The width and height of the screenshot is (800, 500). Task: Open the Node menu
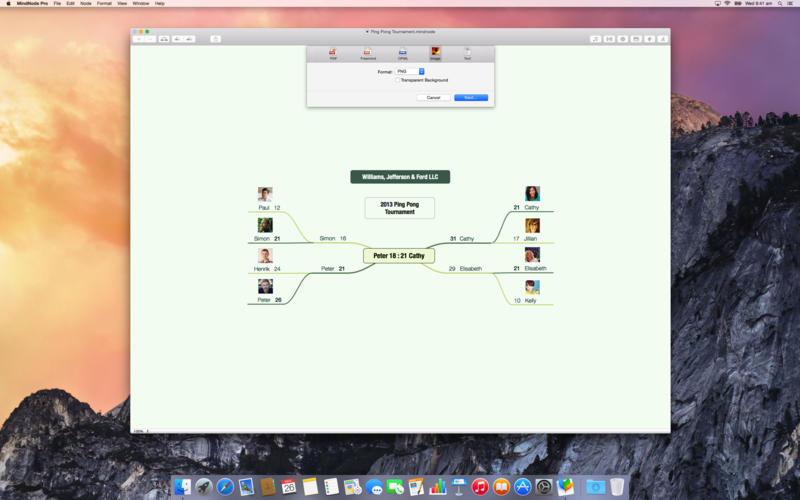click(x=85, y=3)
